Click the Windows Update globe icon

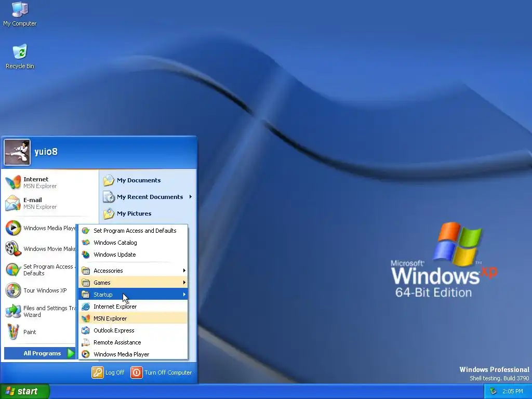point(86,255)
